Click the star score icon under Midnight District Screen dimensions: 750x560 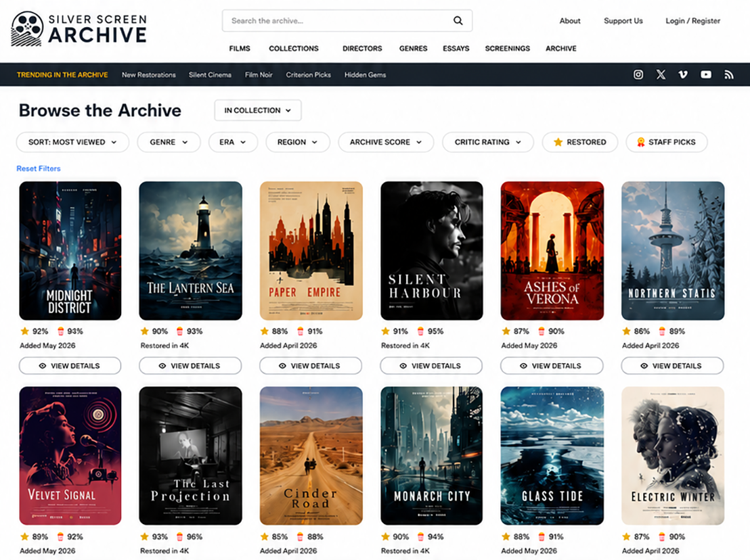[25, 331]
